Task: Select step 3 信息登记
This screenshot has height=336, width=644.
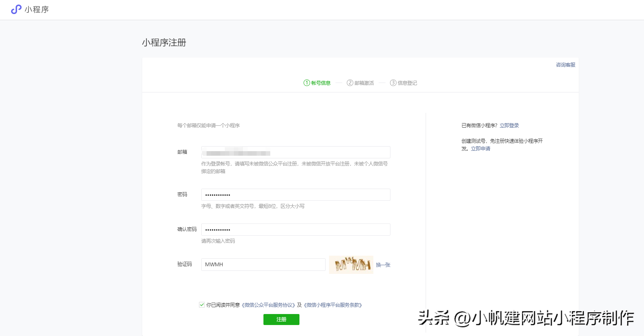Action: (x=403, y=83)
